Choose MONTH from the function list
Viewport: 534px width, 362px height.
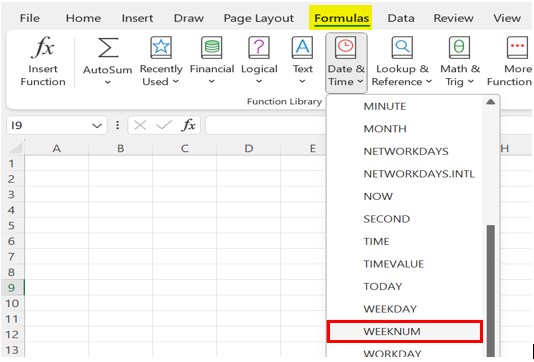(x=405, y=129)
